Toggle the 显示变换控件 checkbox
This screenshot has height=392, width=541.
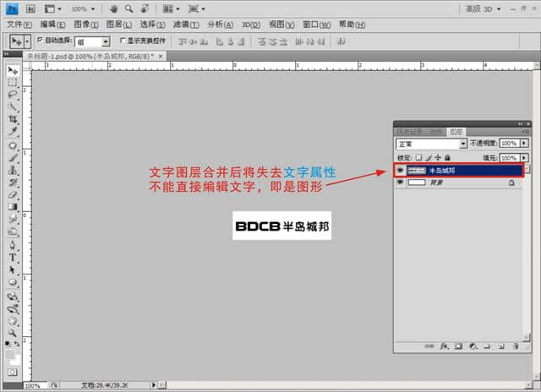click(x=123, y=40)
